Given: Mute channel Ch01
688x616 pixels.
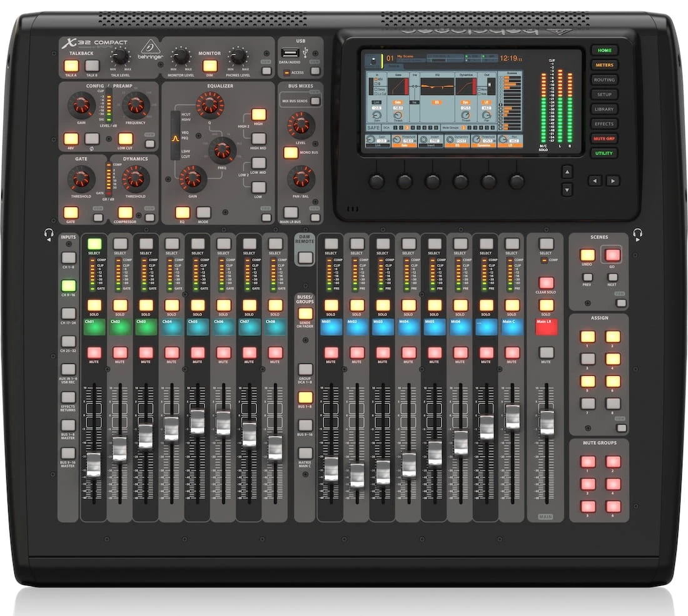Looking at the screenshot, I should pos(94,353).
